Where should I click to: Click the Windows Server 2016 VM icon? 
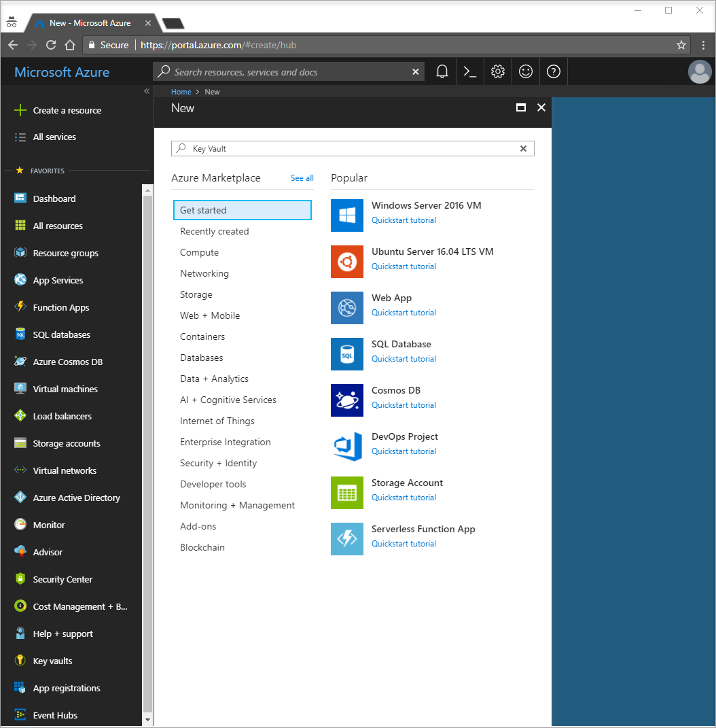347,215
